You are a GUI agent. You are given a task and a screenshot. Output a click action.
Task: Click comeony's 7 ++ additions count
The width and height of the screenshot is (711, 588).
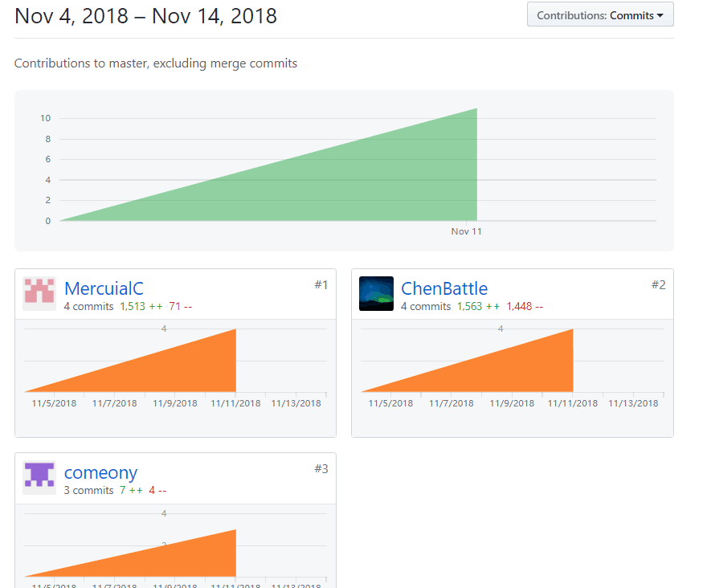point(131,491)
